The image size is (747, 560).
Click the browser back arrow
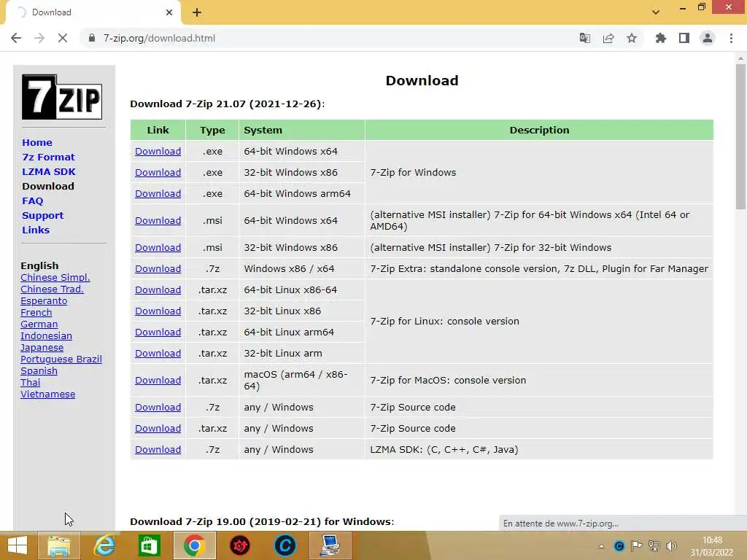[x=16, y=38]
